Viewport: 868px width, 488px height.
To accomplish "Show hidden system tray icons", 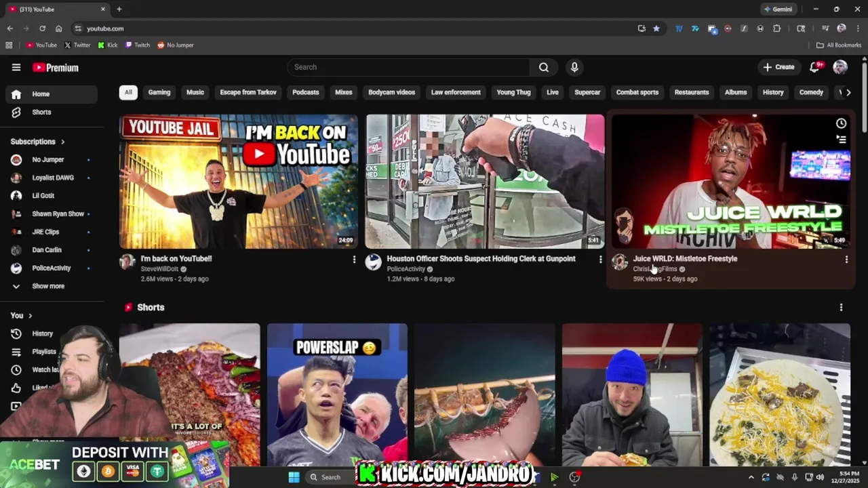I will (751, 477).
